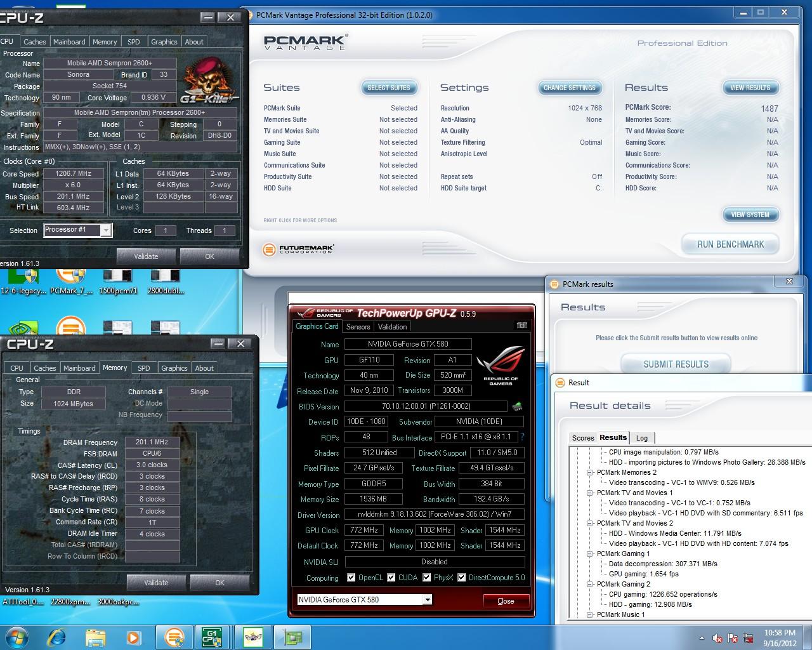Open Windows Media Player from taskbar

(x=133, y=637)
